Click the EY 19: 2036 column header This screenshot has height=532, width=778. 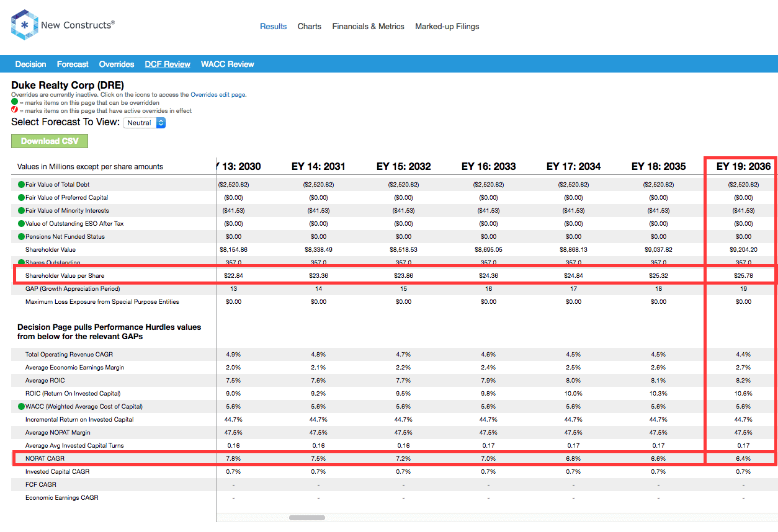click(743, 166)
